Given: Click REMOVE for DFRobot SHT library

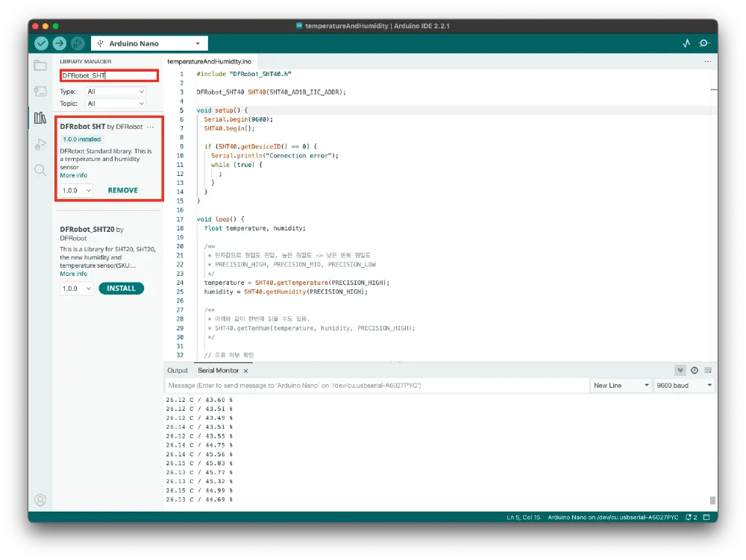Looking at the screenshot, I should pos(122,190).
